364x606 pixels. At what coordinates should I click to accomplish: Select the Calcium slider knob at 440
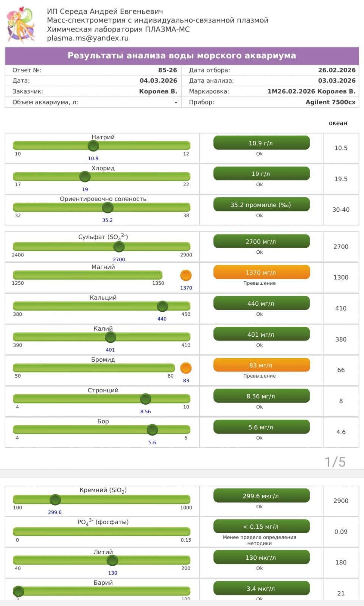tap(162, 306)
